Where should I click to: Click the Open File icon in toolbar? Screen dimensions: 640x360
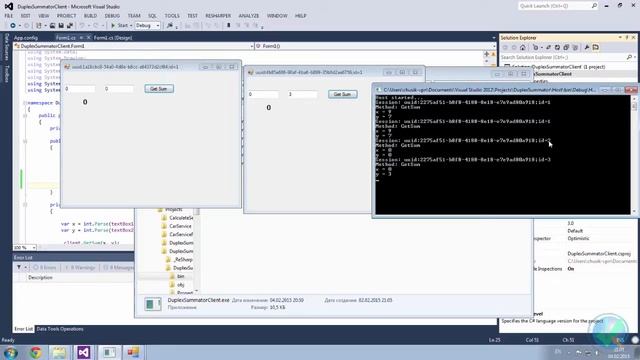point(52,25)
